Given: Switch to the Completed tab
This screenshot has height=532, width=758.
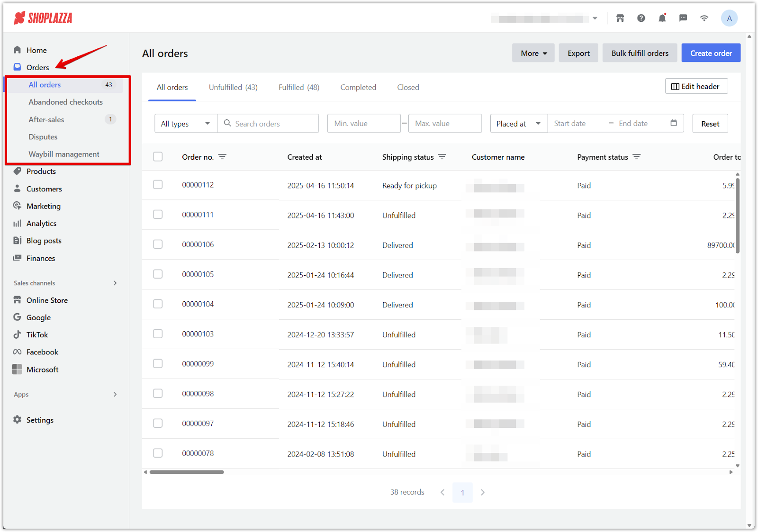Looking at the screenshot, I should coord(358,87).
